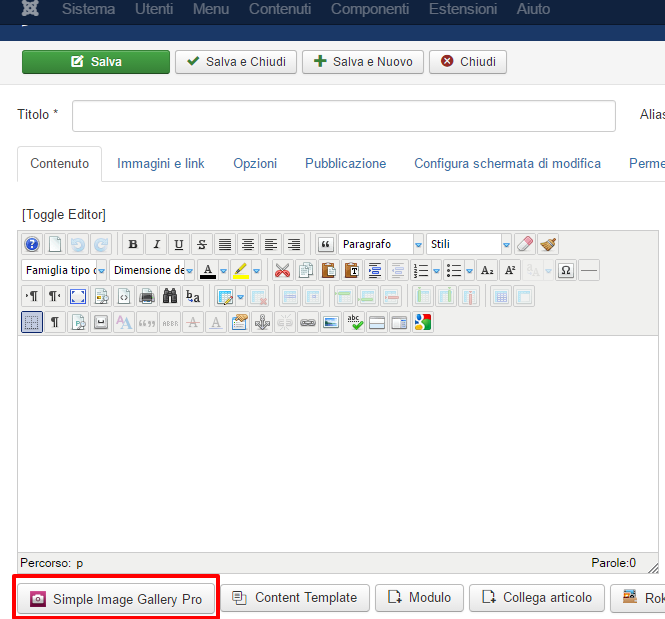The height and width of the screenshot is (619, 665).
Task: Toggle subscript formatting
Action: [487, 270]
